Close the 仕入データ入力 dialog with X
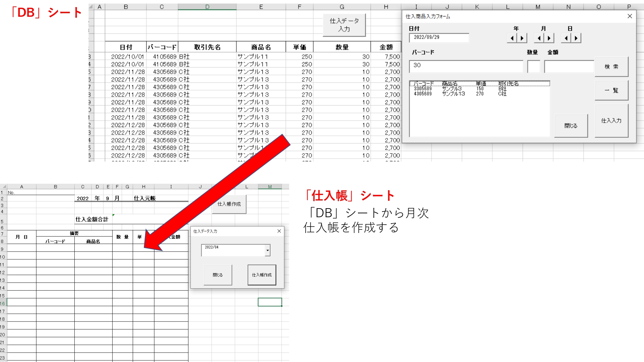This screenshot has width=644, height=362. (x=279, y=231)
